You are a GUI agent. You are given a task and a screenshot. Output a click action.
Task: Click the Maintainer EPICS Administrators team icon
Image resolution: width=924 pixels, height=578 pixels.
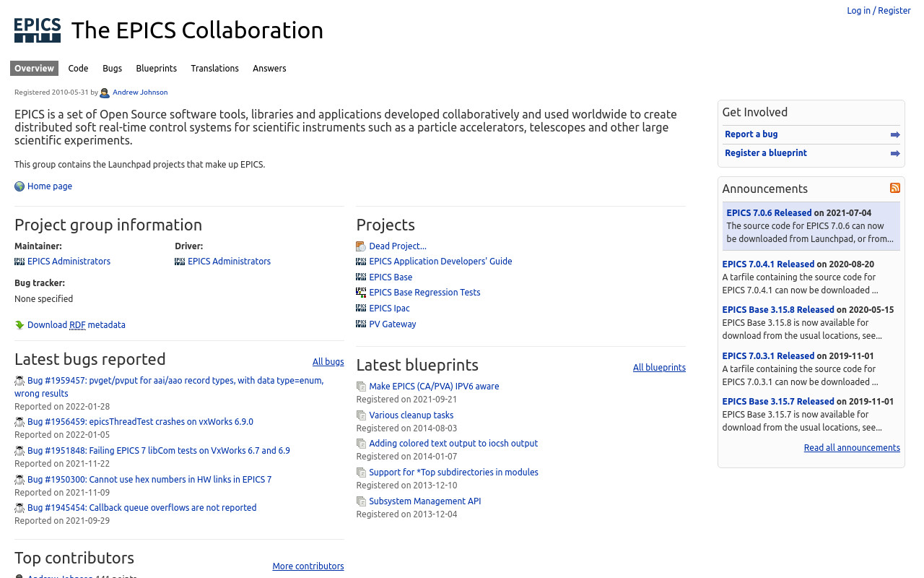pos(19,262)
